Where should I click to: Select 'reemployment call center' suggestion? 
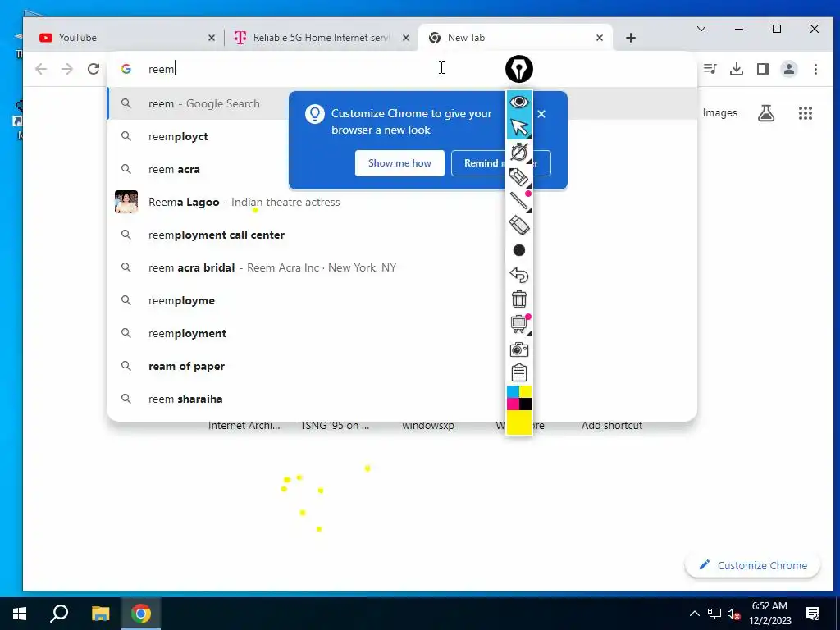click(402, 235)
